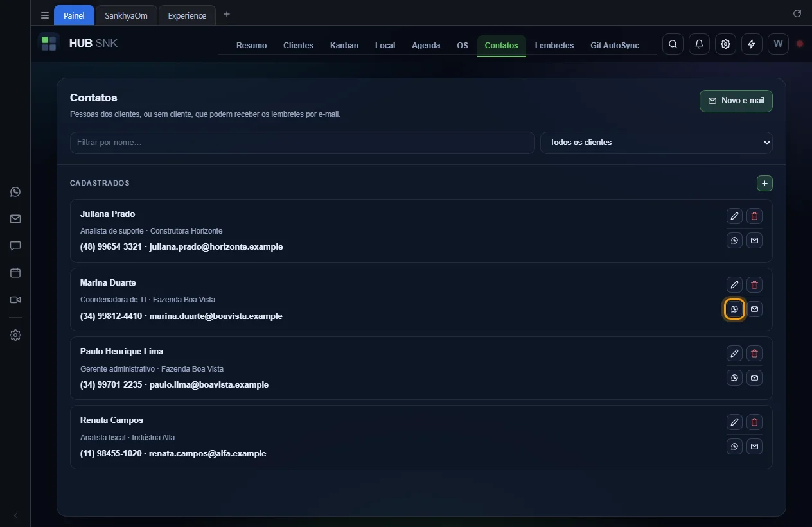812x527 pixels.
Task: Go to the Clientes section
Action: 298,46
